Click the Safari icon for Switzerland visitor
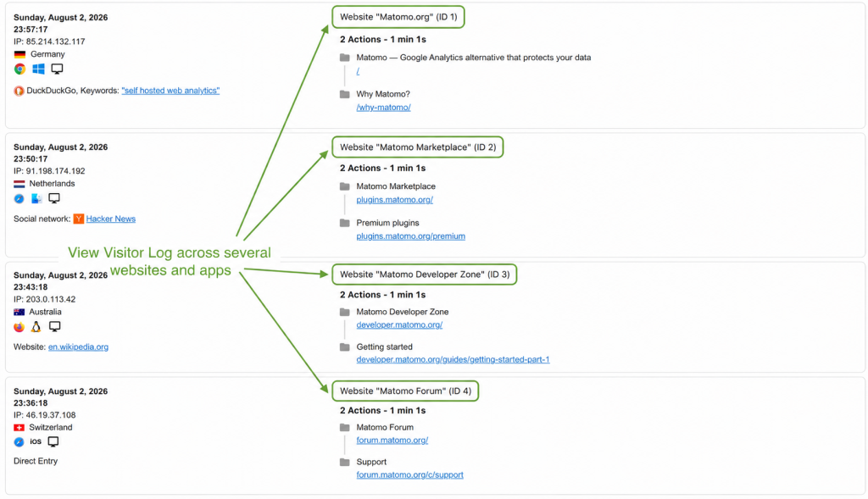The width and height of the screenshot is (868, 499). [19, 441]
